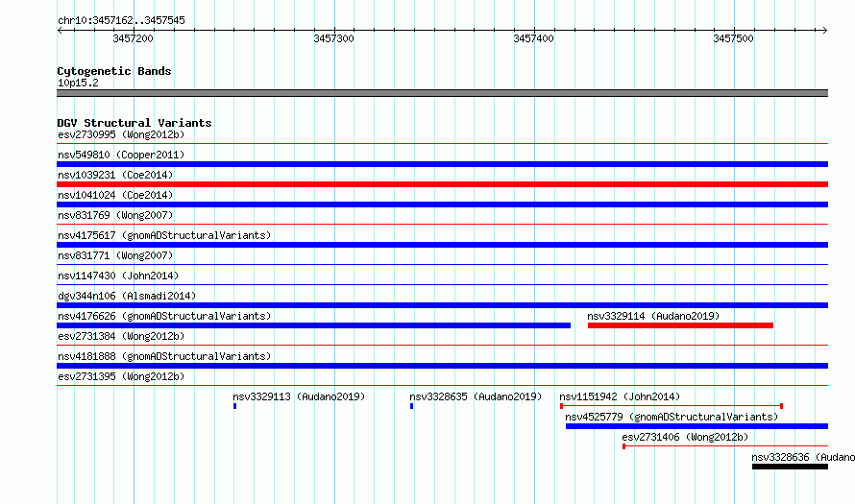Click nsv831769 (Wong2007) label
This screenshot has height=504, width=855.
[115, 215]
